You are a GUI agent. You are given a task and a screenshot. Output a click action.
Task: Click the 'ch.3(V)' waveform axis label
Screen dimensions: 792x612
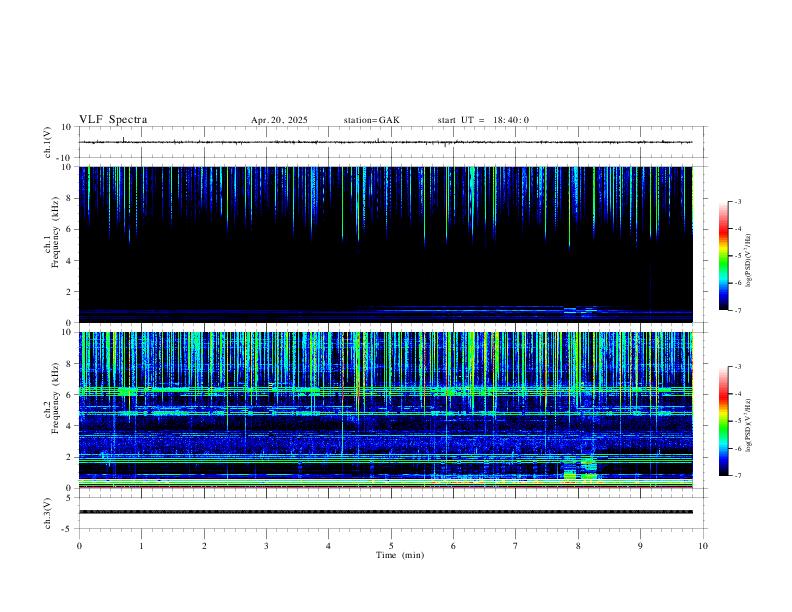48,513
